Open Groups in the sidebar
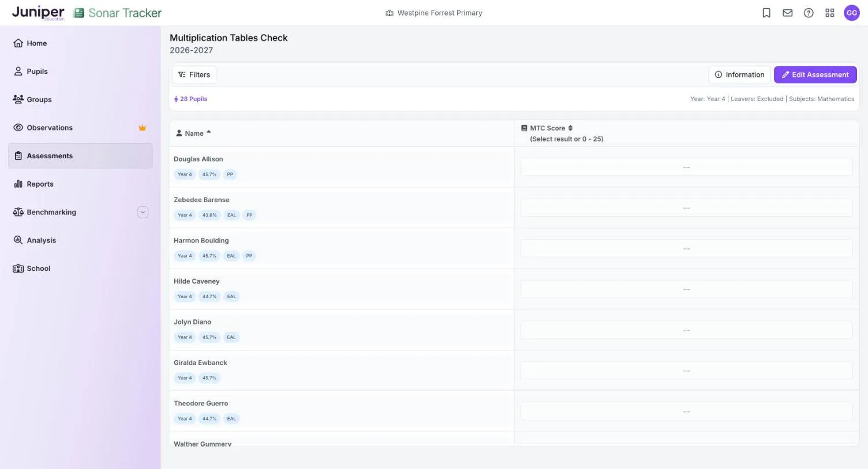The width and height of the screenshot is (868, 469). (x=80, y=99)
